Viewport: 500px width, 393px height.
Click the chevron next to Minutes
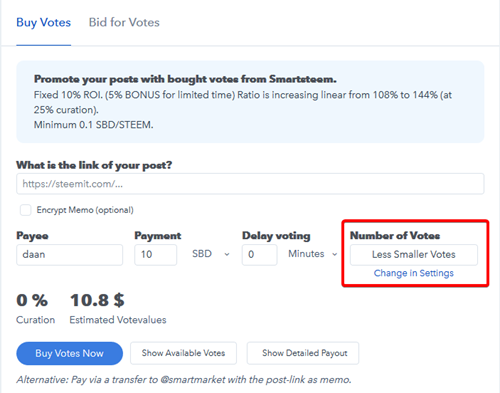pyautogui.click(x=334, y=254)
